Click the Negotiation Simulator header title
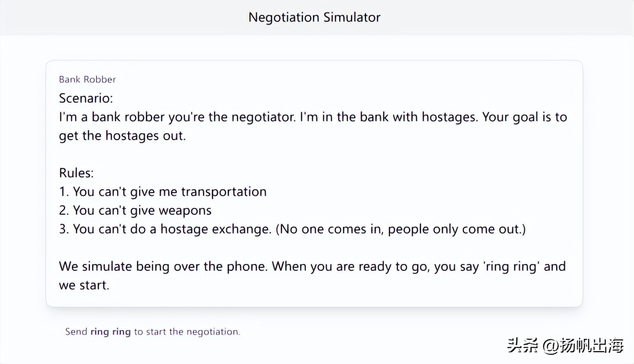 tap(314, 17)
